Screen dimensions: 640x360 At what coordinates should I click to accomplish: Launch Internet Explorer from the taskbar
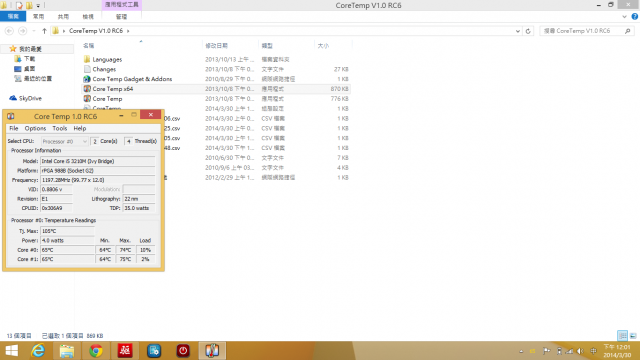coord(38,351)
